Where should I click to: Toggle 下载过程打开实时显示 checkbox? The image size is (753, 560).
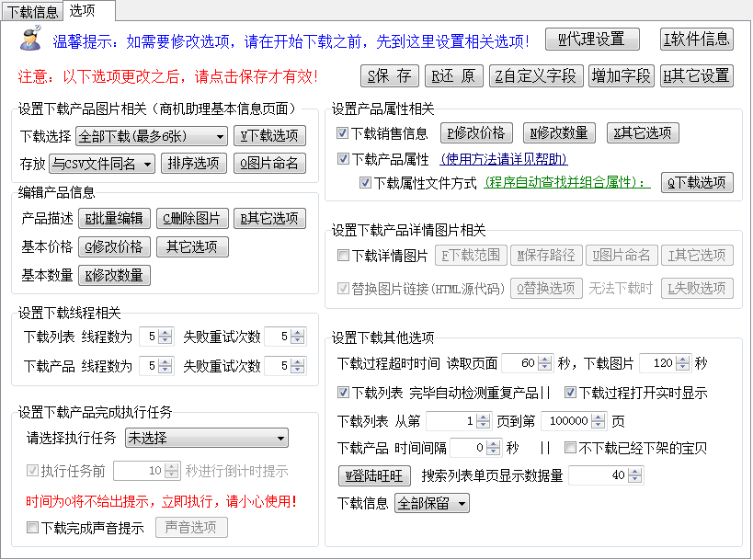(x=570, y=393)
